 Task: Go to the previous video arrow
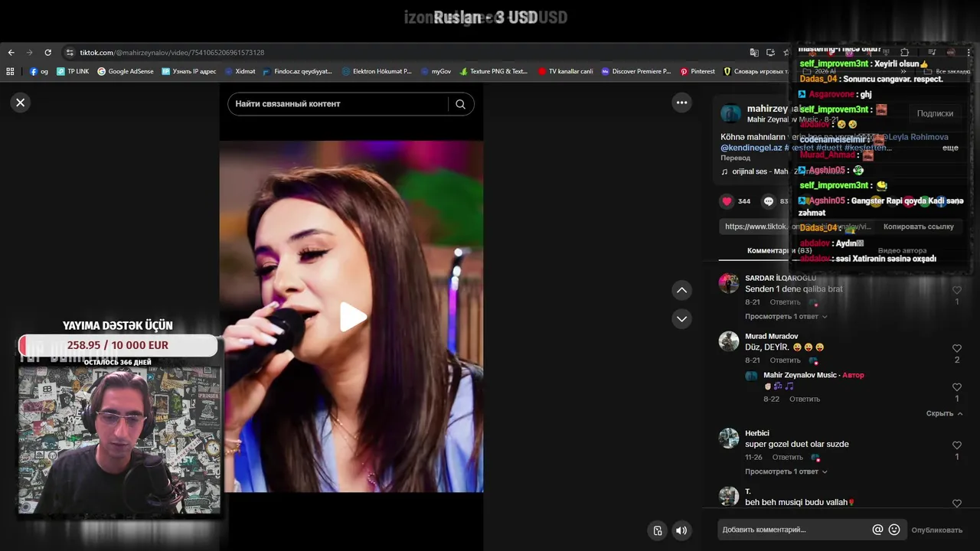pyautogui.click(x=681, y=290)
